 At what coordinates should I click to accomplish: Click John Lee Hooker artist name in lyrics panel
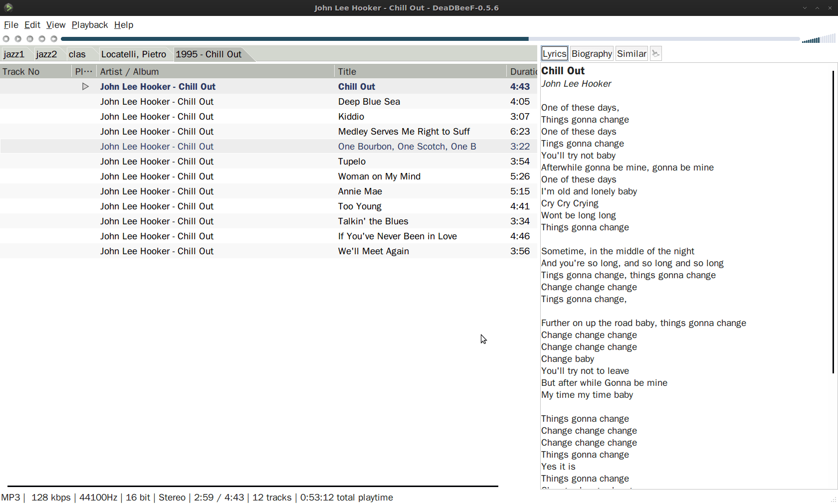[576, 84]
